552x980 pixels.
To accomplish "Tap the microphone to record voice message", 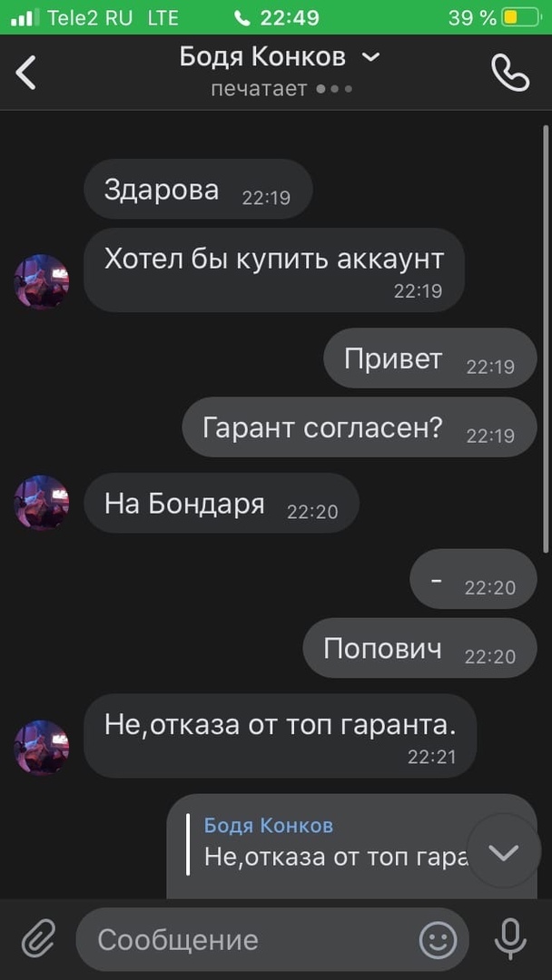I will 510,939.
